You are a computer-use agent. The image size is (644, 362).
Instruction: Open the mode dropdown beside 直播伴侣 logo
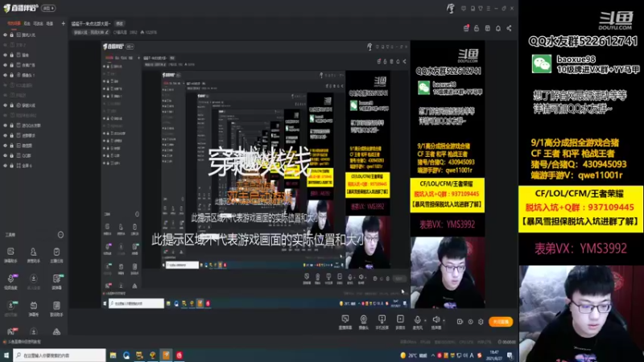(x=48, y=8)
